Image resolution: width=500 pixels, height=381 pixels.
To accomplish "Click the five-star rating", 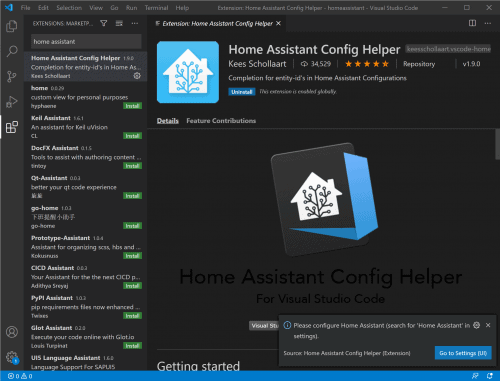I will [367, 64].
